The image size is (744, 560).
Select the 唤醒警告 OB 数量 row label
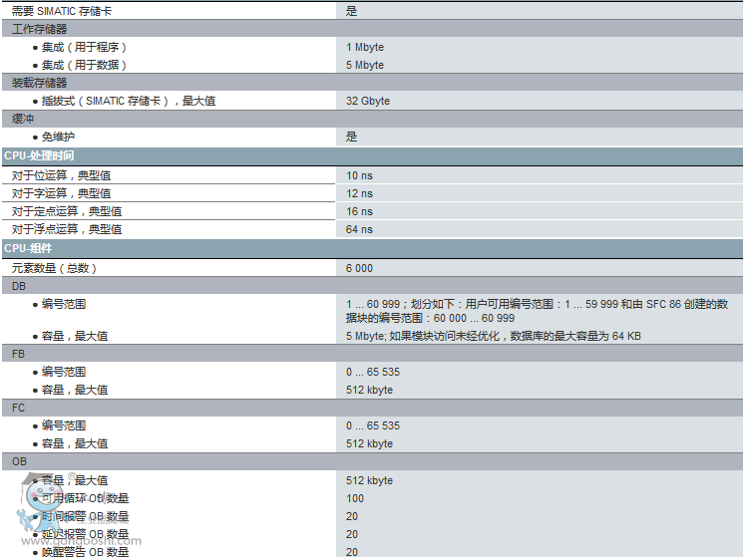pos(85,552)
